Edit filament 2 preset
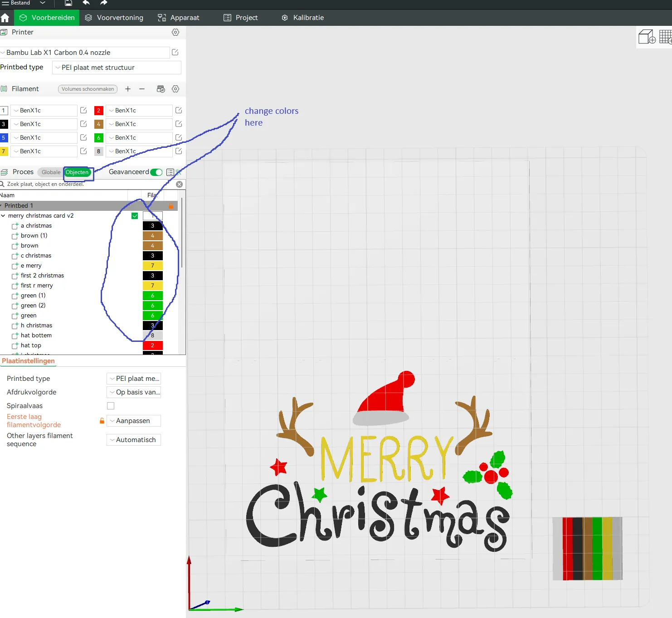The image size is (672, 618). 179,110
